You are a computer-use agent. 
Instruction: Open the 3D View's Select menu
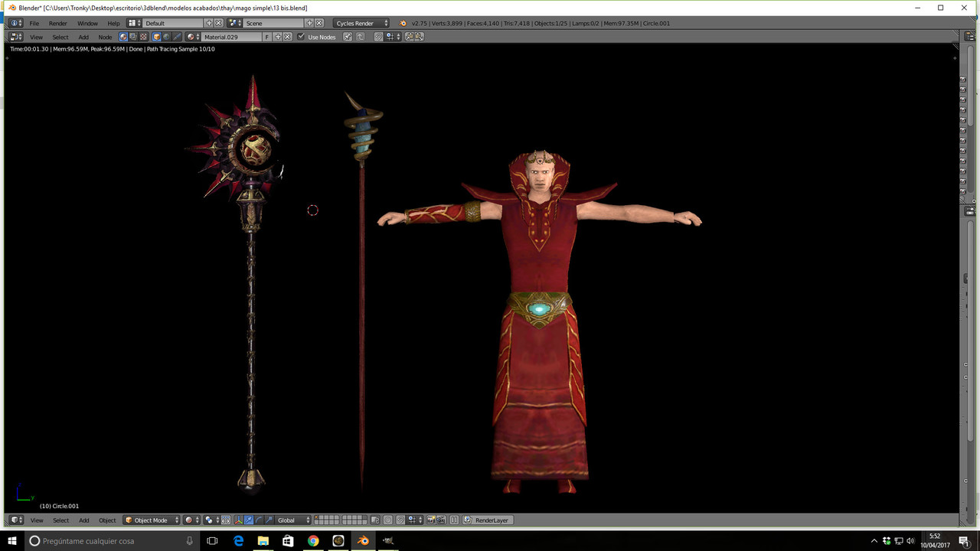60,520
